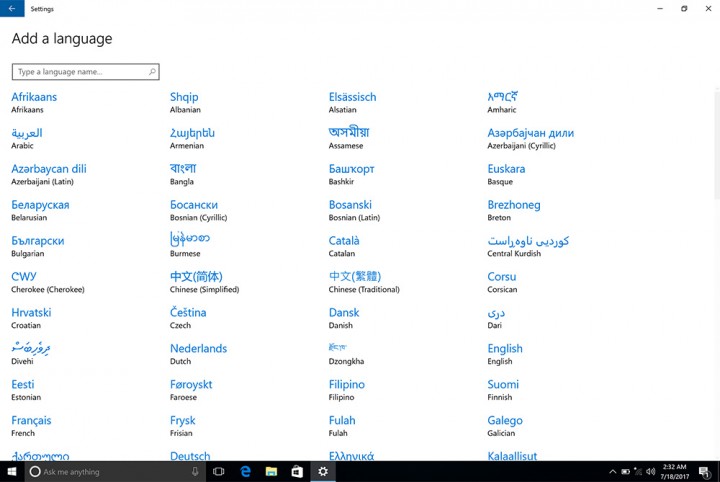Viewport: 720px width, 482px height.
Task: Click the search magnifier icon in the language box
Action: [x=152, y=72]
